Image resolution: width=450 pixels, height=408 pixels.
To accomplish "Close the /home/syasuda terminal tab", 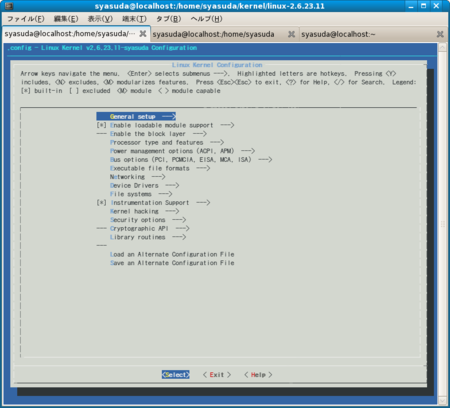I will [291, 34].
